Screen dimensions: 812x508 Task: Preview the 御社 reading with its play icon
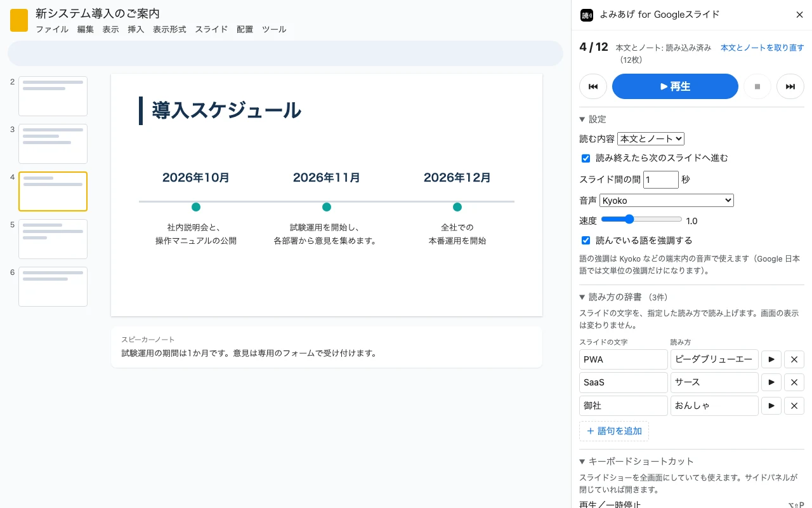[x=771, y=405]
